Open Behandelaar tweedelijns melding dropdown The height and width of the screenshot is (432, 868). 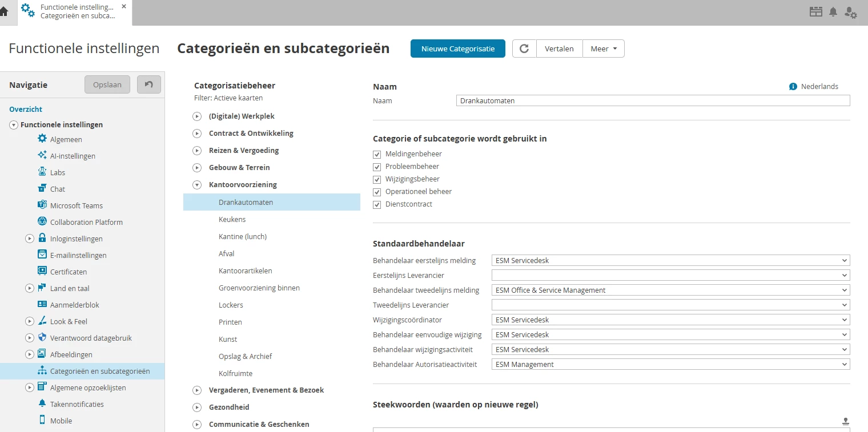(670, 290)
